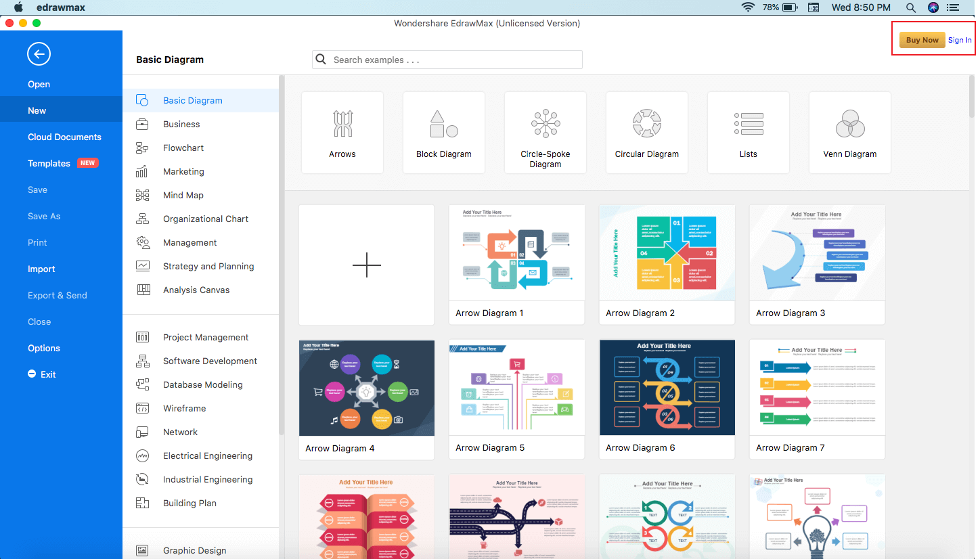Image resolution: width=980 pixels, height=559 pixels.
Task: Click the Mind Map category icon
Action: [142, 195]
